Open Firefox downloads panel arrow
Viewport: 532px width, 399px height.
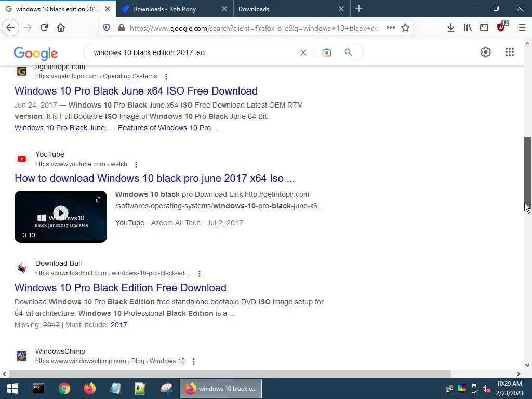pyautogui.click(x=451, y=28)
